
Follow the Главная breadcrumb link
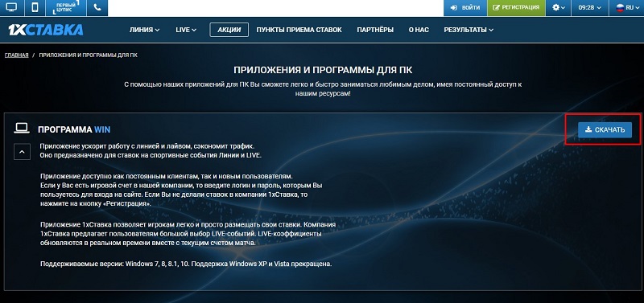click(x=17, y=55)
